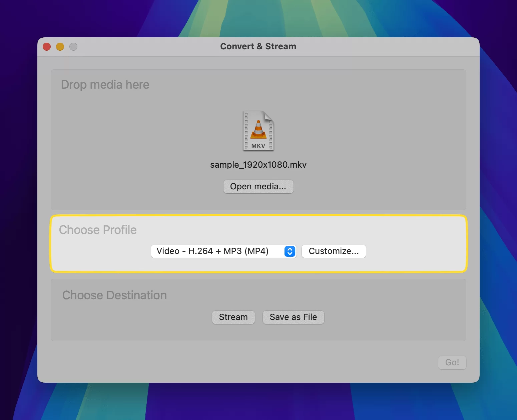Click the MKV file icon with VLC cone
Screen dimensions: 517x420
[x=258, y=131]
